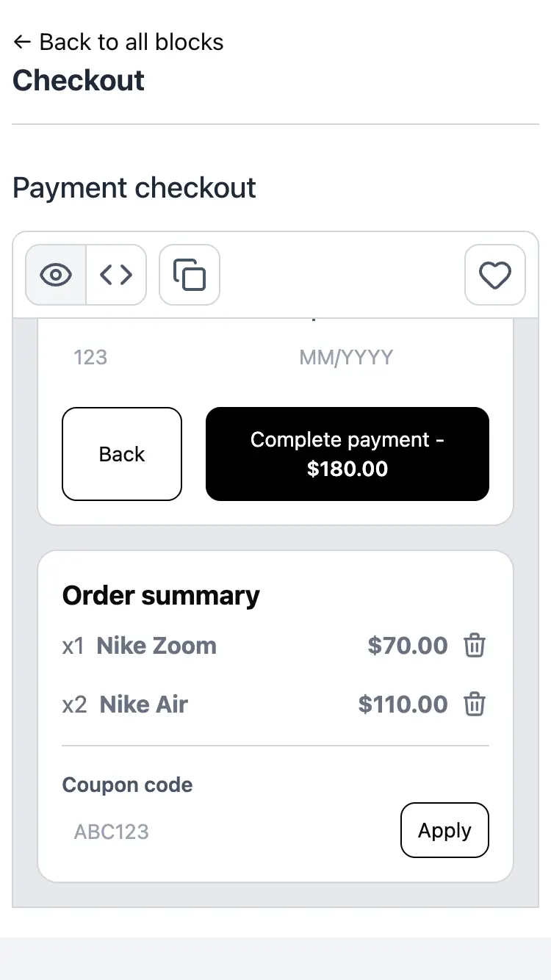Click the $70.00 price

pyautogui.click(x=408, y=646)
